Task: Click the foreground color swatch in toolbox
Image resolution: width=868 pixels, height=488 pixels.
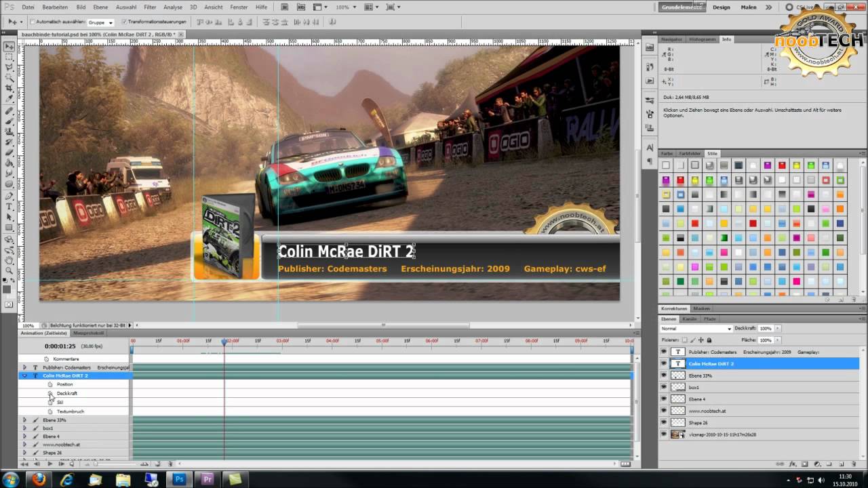Action: pos(7,289)
